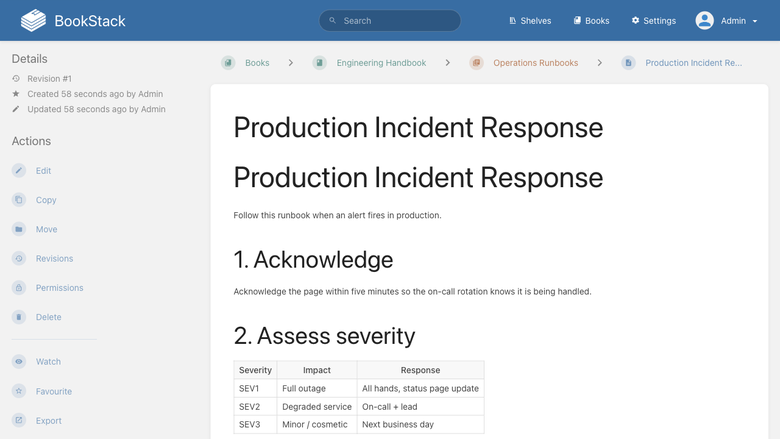Open the Revisions action
780x439 pixels.
54,259
